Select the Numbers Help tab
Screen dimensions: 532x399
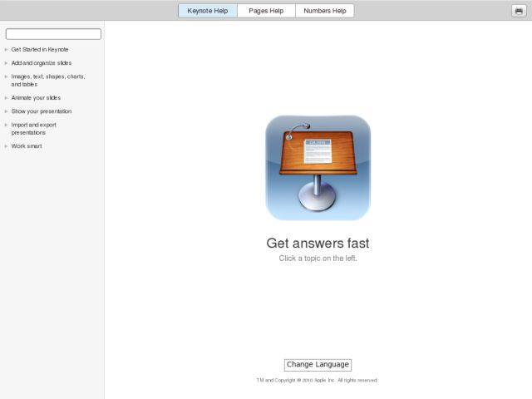(x=324, y=11)
